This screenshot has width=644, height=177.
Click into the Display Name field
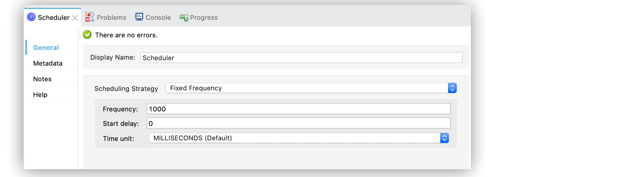tap(301, 57)
